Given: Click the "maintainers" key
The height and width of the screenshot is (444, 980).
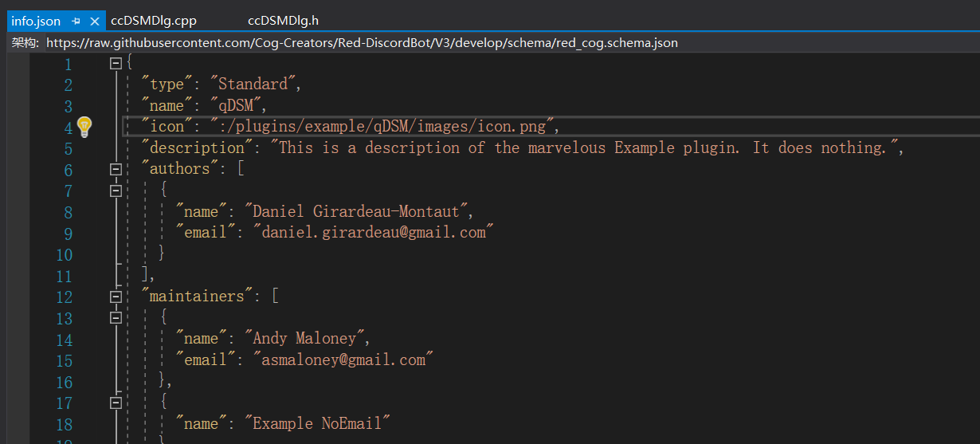Looking at the screenshot, I should (197, 296).
